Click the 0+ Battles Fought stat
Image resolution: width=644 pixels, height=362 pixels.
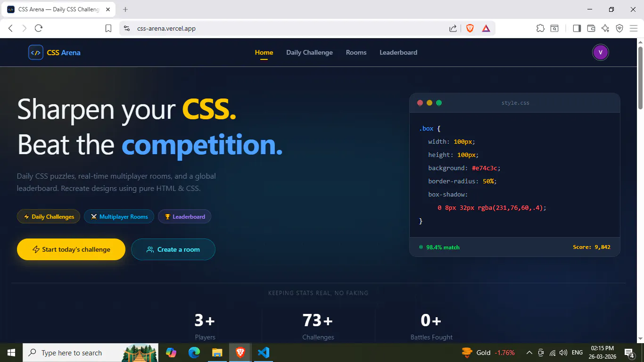tap(431, 326)
